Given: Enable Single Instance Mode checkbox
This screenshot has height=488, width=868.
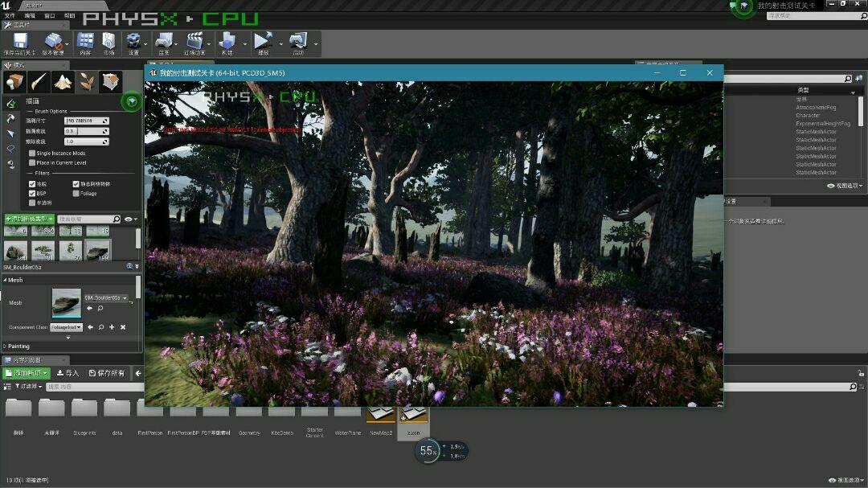Looking at the screenshot, I should 32,153.
